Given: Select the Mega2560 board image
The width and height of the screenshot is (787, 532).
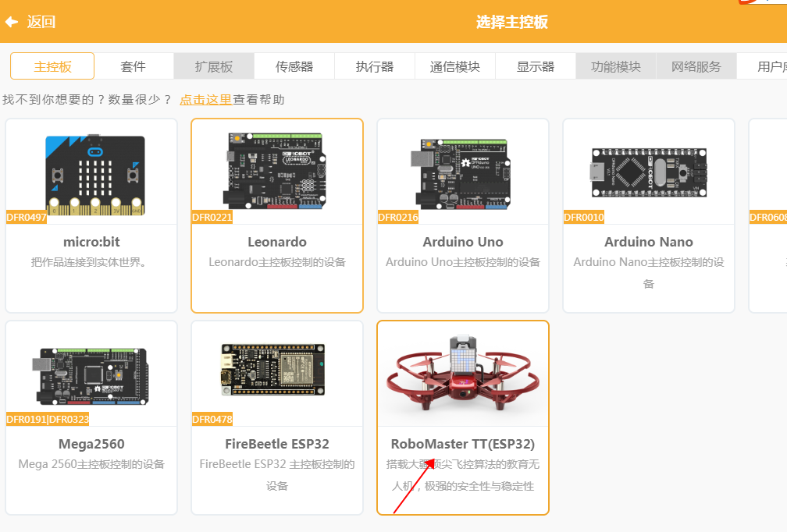Looking at the screenshot, I should 91,375.
